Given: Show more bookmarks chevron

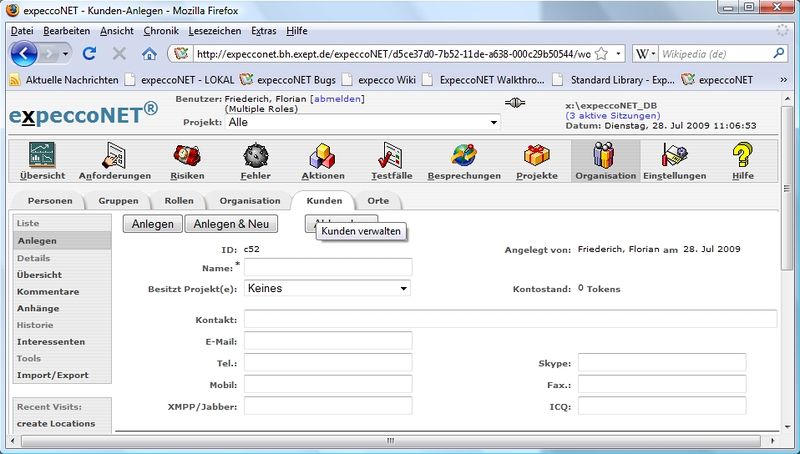Looking at the screenshot, I should point(783,80).
